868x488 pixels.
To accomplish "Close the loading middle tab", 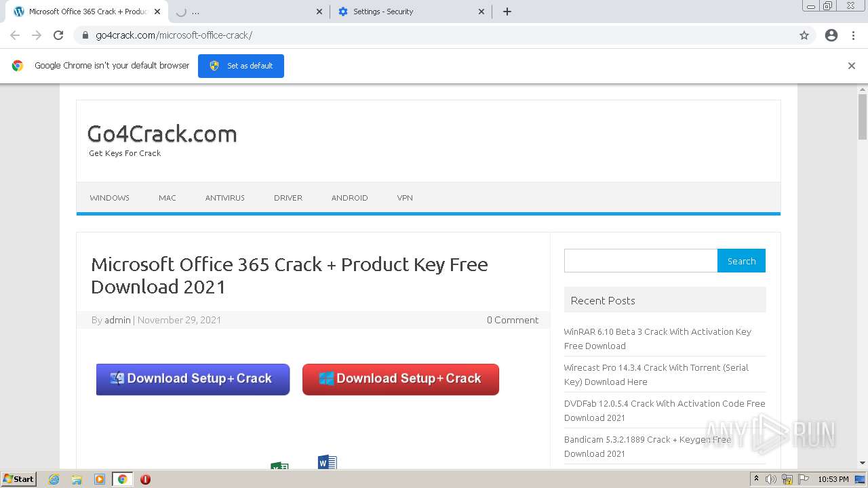I will [x=319, y=12].
